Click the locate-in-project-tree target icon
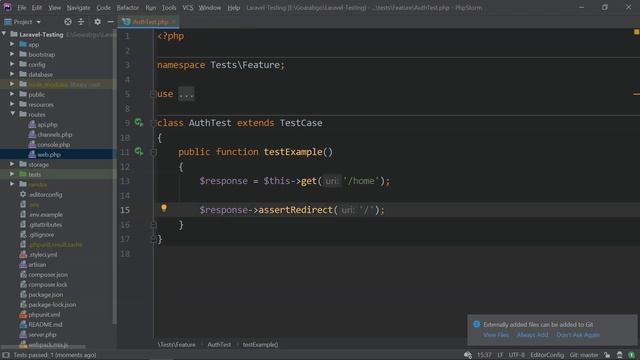Image resolution: width=640 pixels, height=360 pixels. point(68,22)
